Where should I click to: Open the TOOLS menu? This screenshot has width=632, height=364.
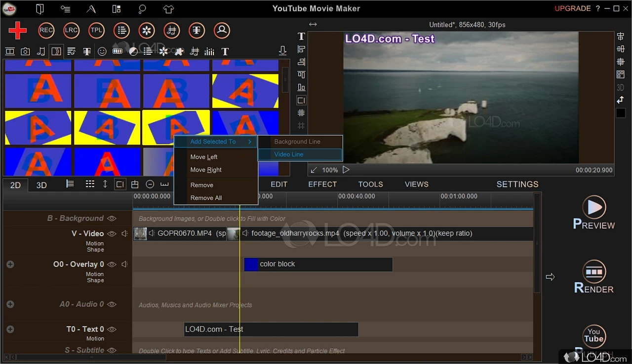tap(371, 184)
